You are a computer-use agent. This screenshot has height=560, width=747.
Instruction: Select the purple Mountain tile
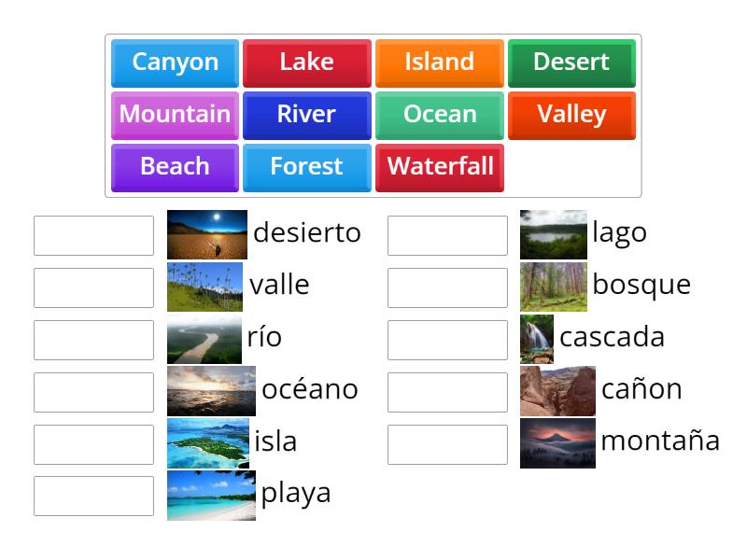tap(176, 115)
